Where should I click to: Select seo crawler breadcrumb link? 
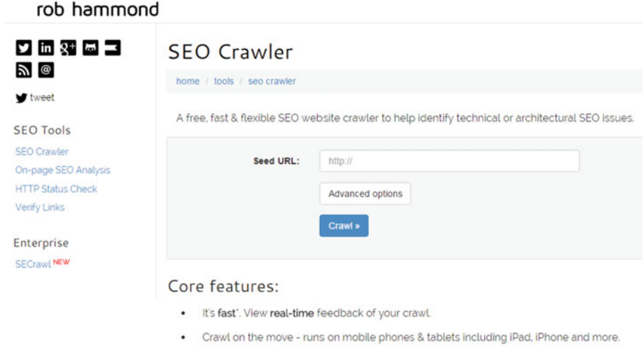[272, 81]
